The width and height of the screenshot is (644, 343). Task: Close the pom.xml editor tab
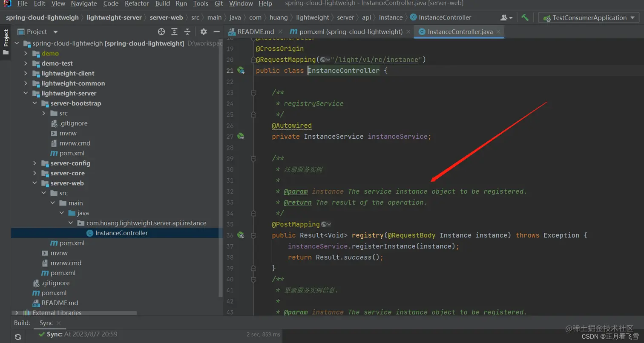(x=408, y=31)
